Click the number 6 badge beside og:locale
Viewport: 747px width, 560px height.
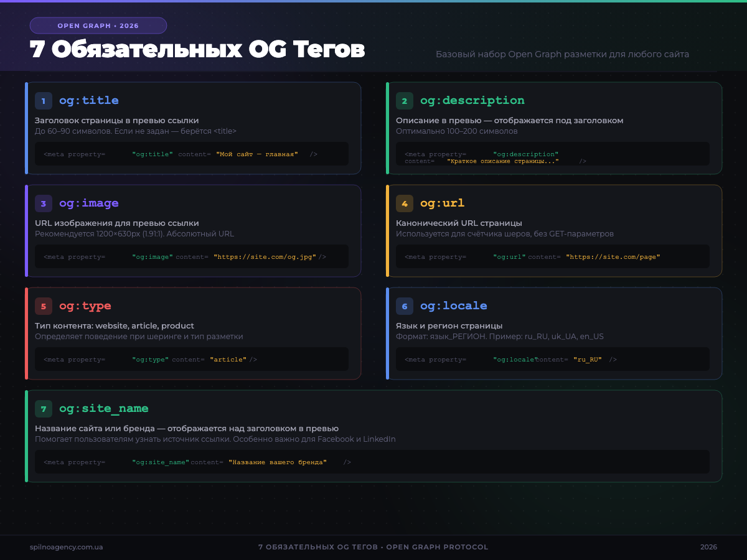405,306
